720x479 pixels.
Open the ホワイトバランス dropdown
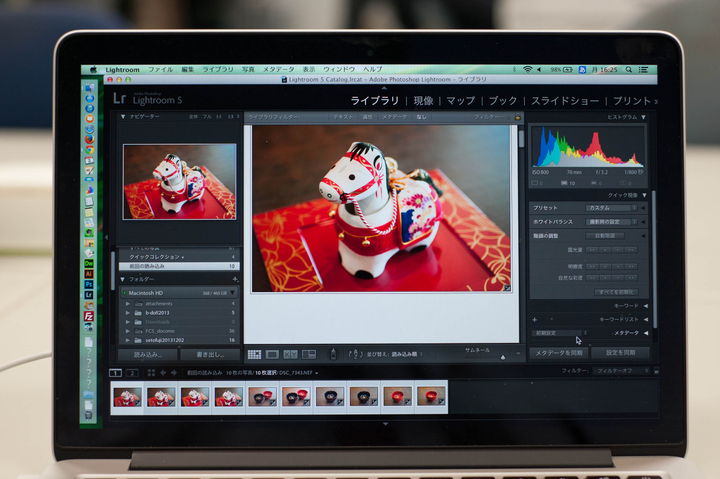pyautogui.click(x=611, y=222)
